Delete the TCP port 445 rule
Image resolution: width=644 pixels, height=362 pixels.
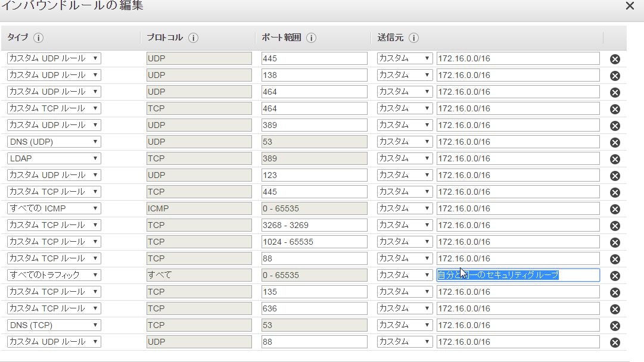click(x=615, y=192)
